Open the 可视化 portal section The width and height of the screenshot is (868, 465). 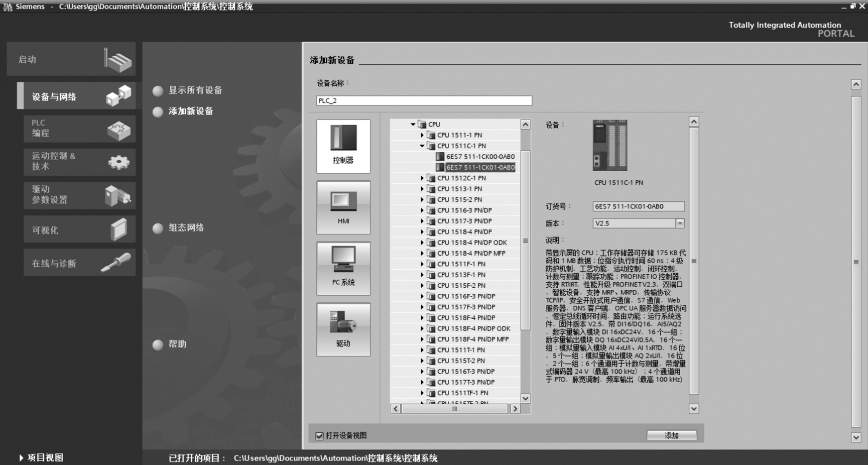coord(79,229)
